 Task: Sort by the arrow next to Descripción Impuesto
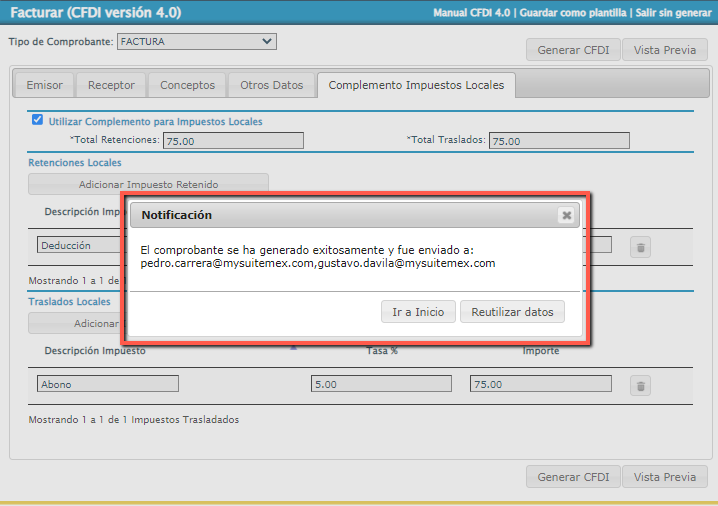click(293, 349)
